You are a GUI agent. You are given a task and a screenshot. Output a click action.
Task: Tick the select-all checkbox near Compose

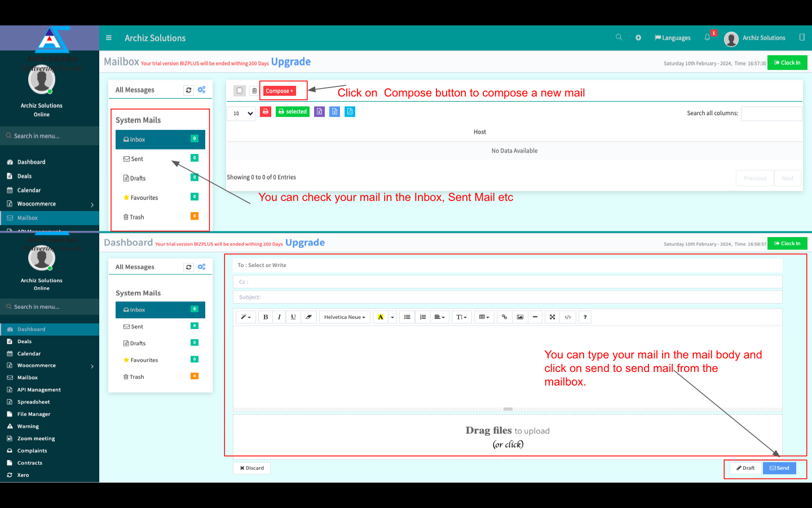pyautogui.click(x=240, y=90)
